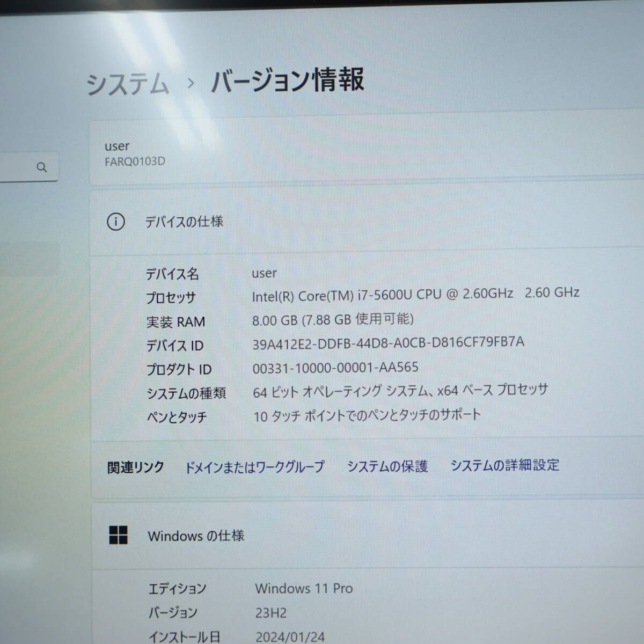Open ドメインまたはワークグループ link

254,467
